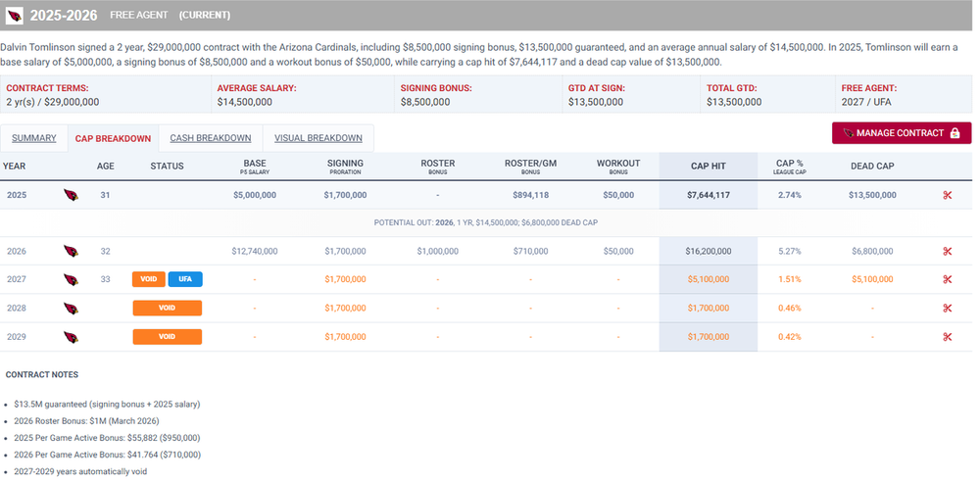Click the Cap Hit column header

(x=708, y=167)
